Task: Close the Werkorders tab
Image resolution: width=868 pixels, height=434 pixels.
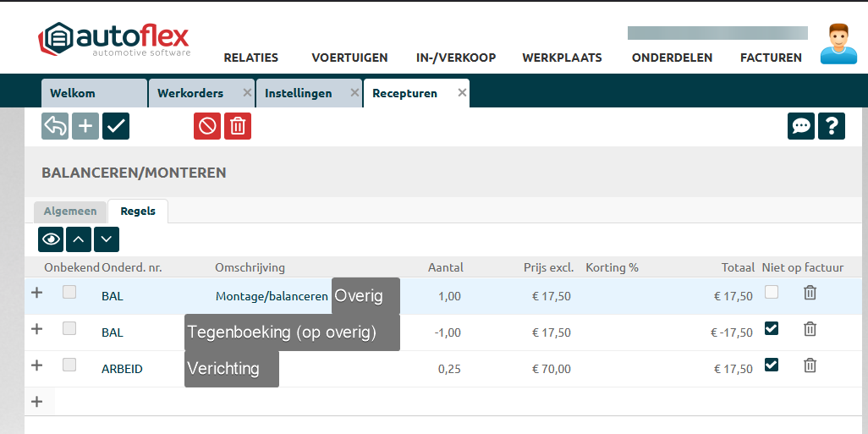Action: [x=247, y=92]
